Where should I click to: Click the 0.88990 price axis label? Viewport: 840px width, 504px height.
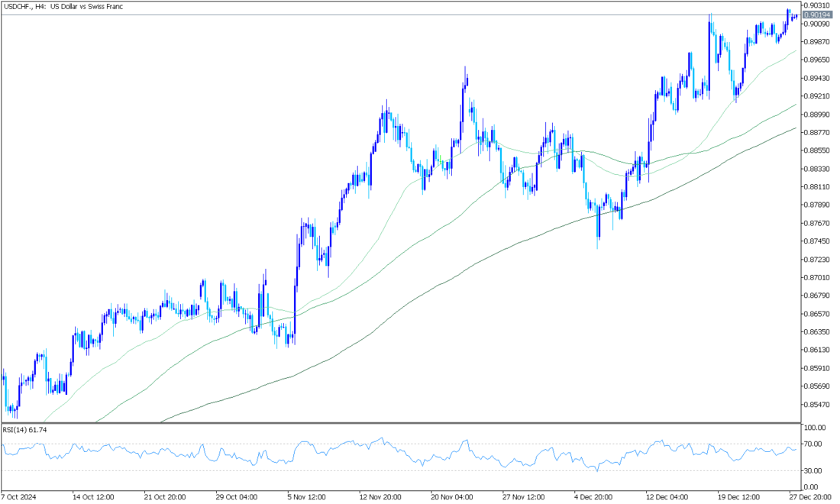(816, 115)
